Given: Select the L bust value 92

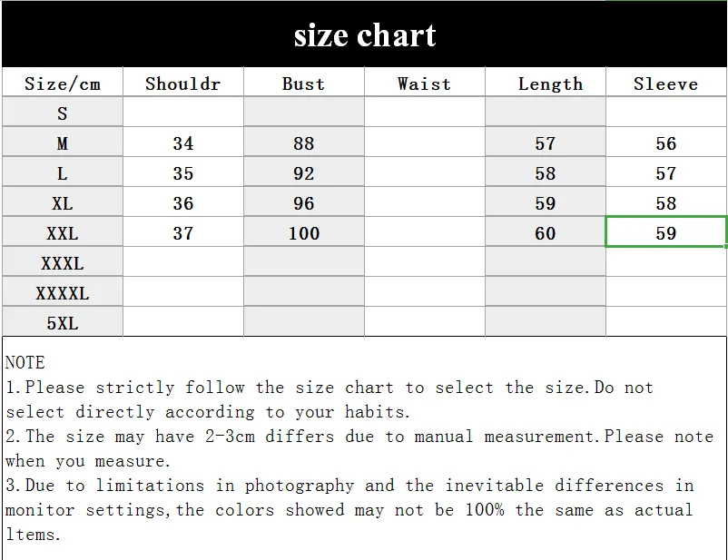Looking at the screenshot, I should click(x=304, y=172).
